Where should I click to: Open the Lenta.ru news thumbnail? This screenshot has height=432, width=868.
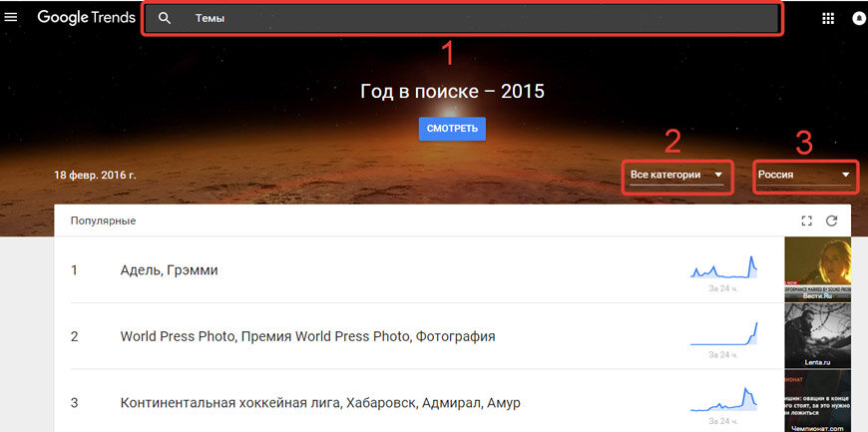(818, 335)
